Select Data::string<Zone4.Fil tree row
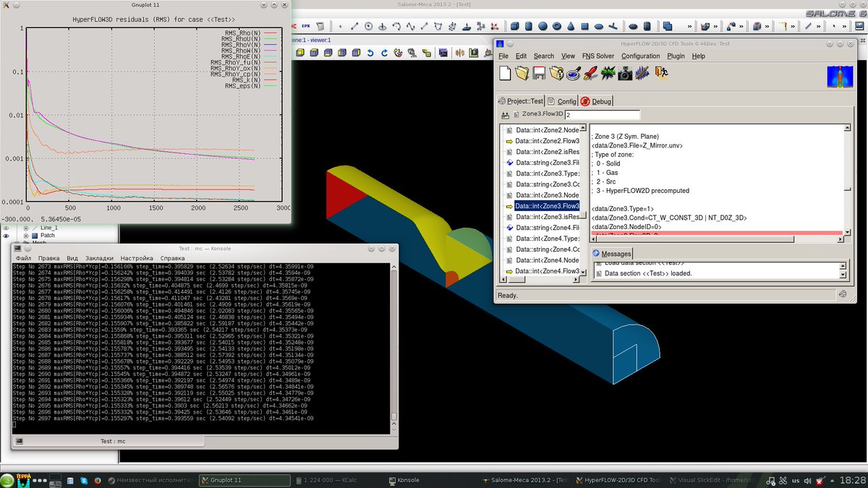The image size is (868, 488). (x=548, y=228)
